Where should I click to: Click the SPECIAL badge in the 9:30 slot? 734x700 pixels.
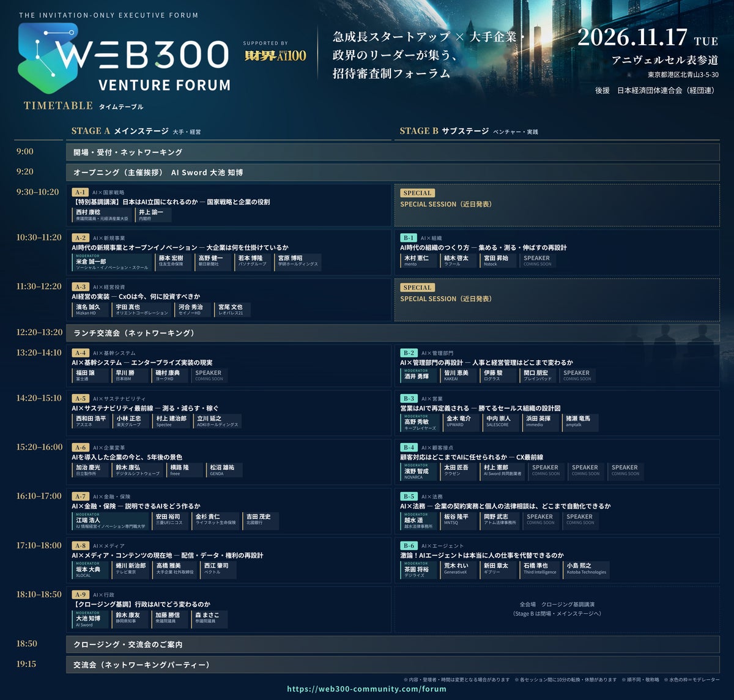pos(418,193)
